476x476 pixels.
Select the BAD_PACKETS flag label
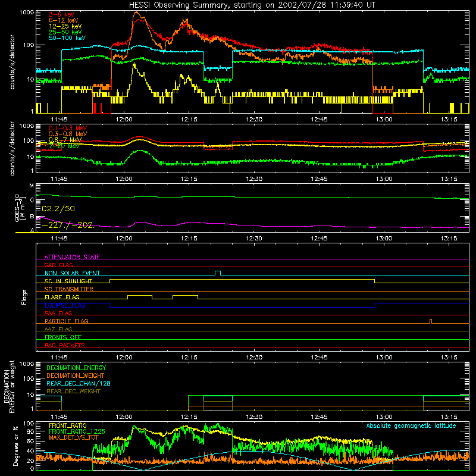tap(65, 345)
